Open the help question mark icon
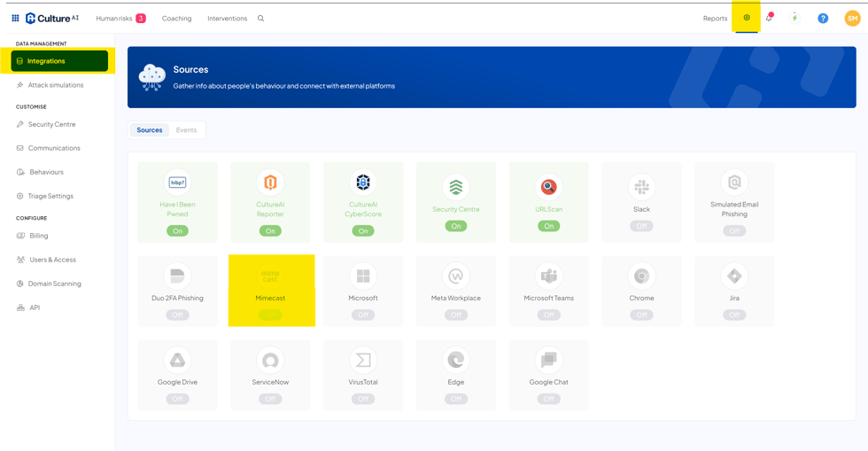This screenshot has height=451, width=868. tap(823, 19)
